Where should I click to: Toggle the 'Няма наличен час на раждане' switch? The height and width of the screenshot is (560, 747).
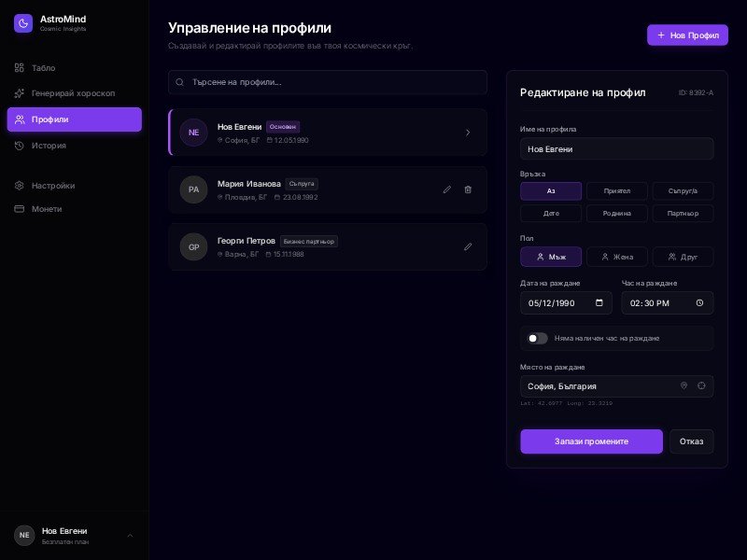pos(538,338)
